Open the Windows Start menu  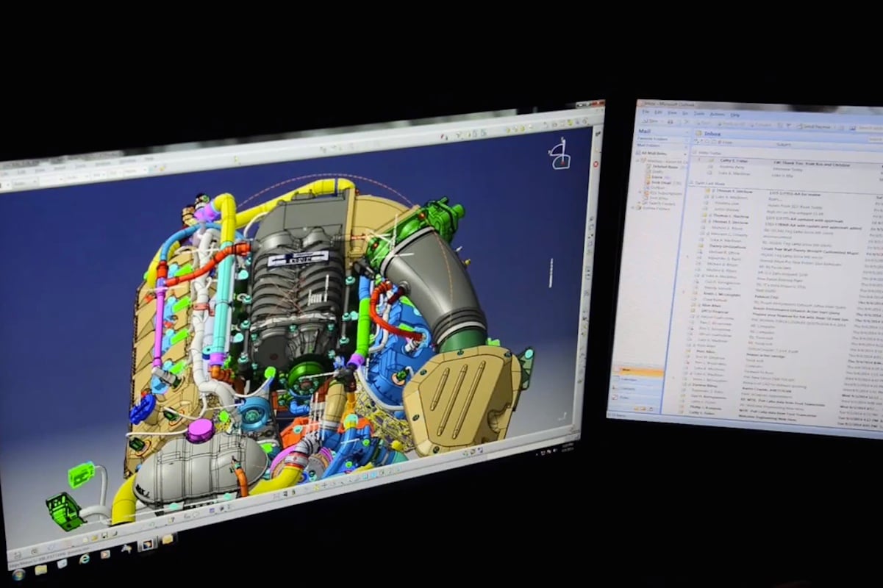click(x=17, y=573)
